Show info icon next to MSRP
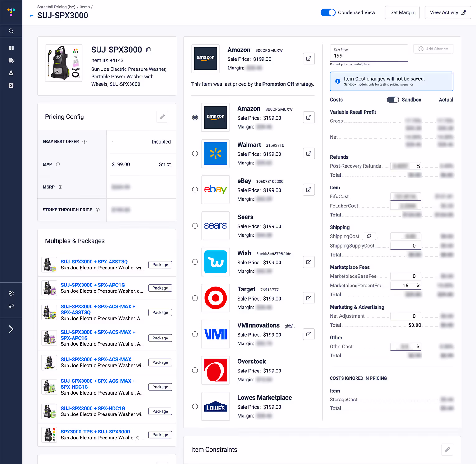476x464 pixels. [x=60, y=187]
